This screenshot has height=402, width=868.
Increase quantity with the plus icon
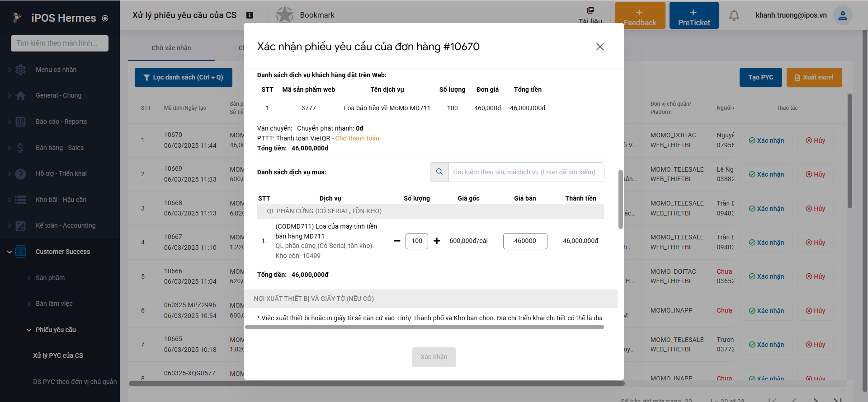click(x=437, y=241)
